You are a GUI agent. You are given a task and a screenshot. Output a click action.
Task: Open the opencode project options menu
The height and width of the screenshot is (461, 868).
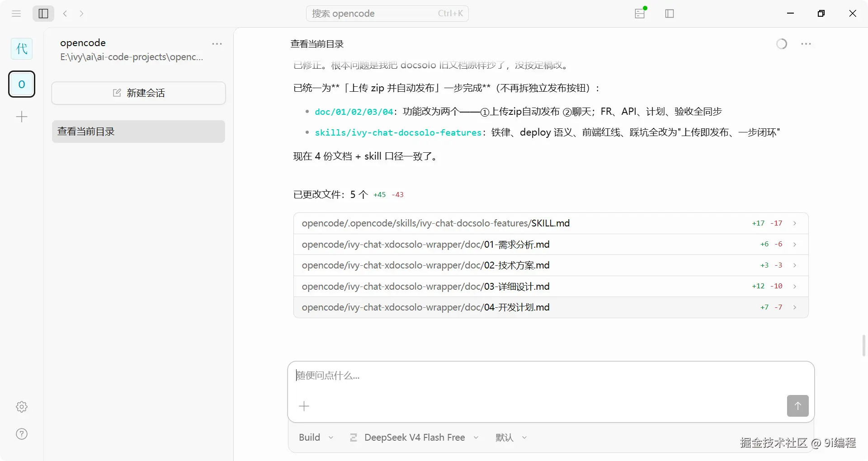click(217, 44)
